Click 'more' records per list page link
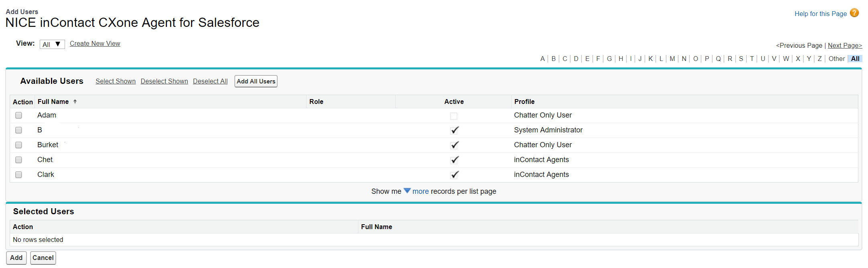Screen dimensions: 868x268 [421, 191]
